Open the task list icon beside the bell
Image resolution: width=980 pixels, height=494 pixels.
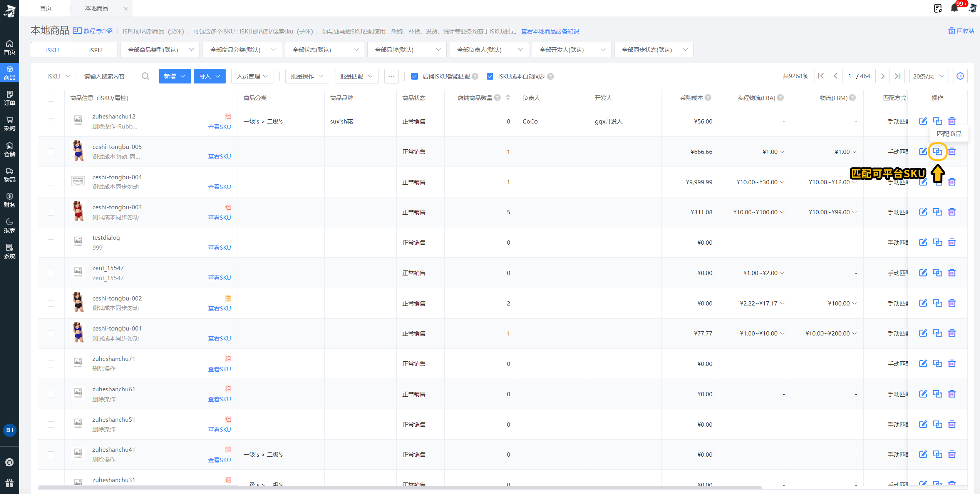pos(938,8)
